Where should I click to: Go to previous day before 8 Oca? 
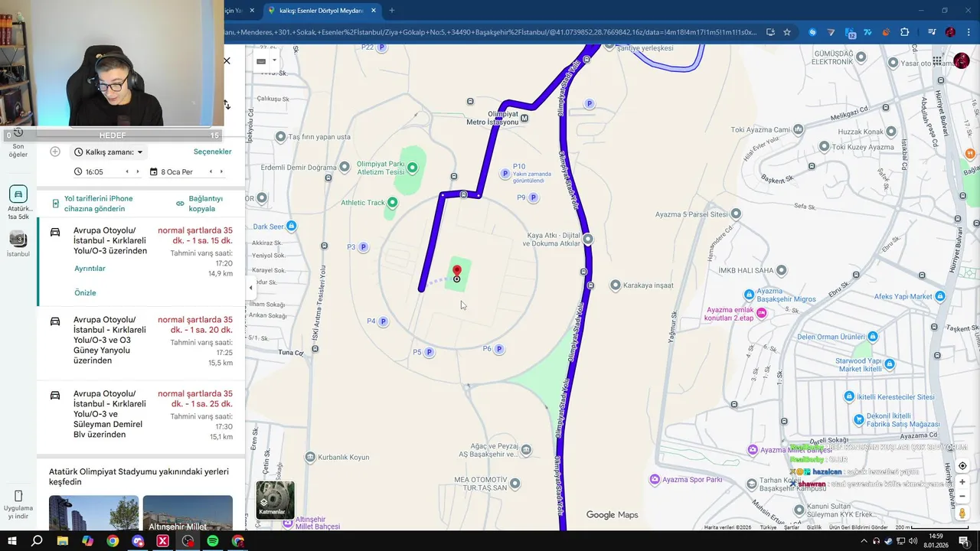(211, 172)
